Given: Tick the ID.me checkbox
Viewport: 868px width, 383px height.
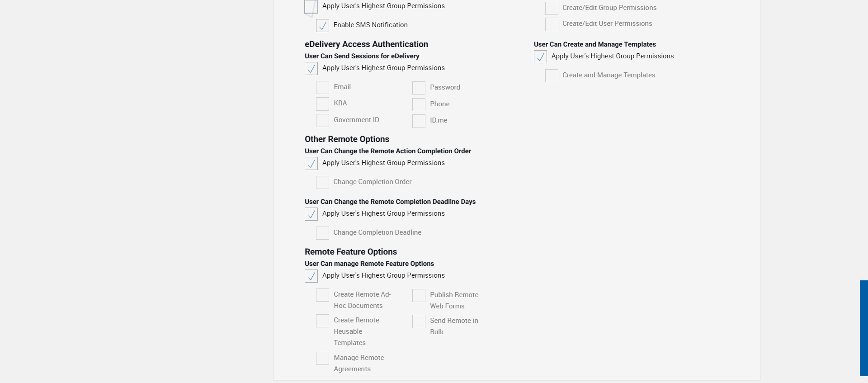Looking at the screenshot, I should 419,121.
